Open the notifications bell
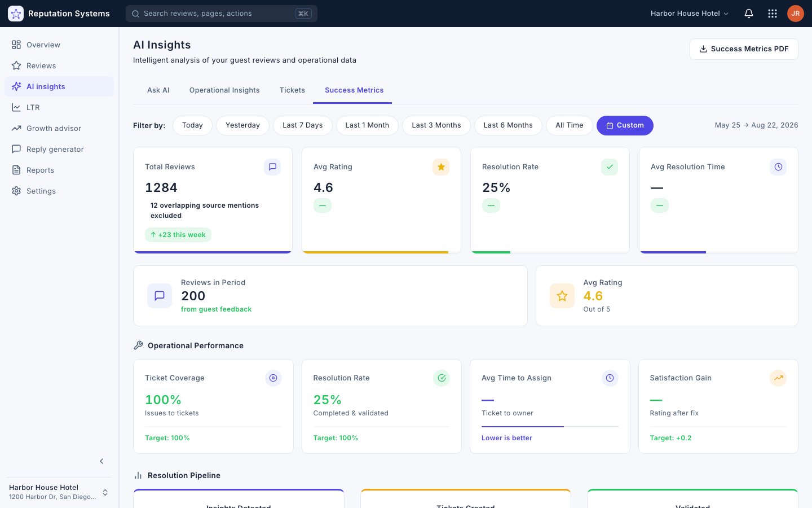812x508 pixels. pos(749,14)
